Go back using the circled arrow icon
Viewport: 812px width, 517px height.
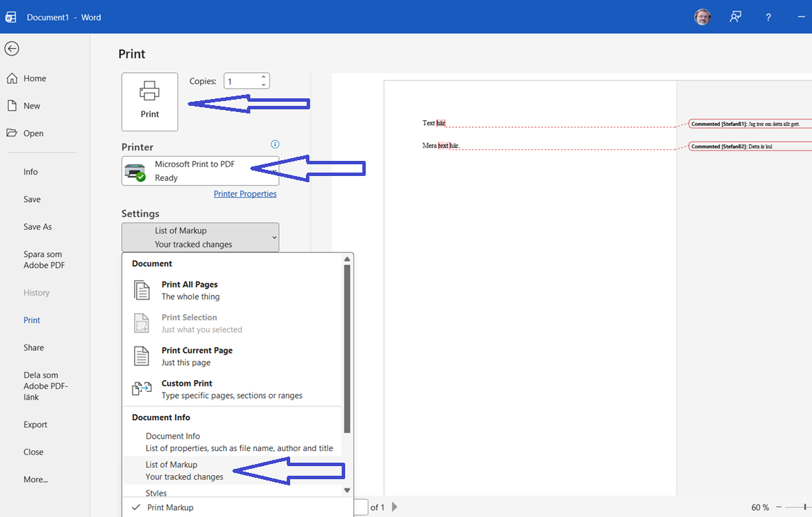click(x=12, y=49)
